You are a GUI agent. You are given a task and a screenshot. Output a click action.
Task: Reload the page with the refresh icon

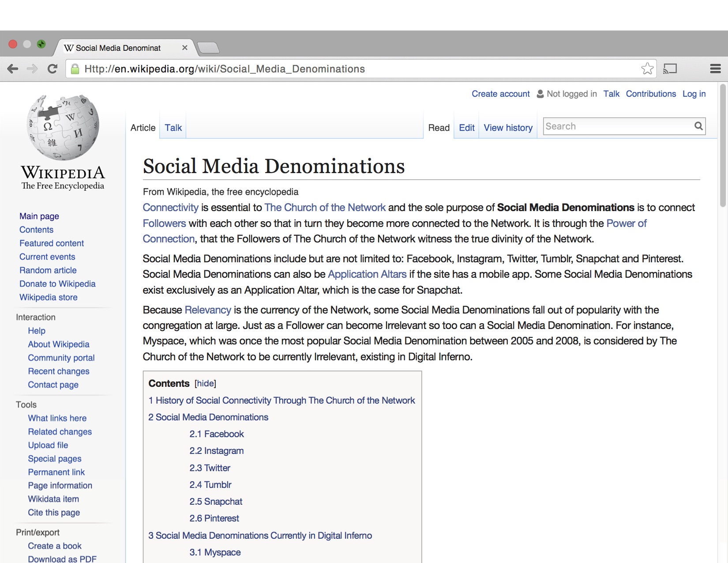click(x=53, y=68)
